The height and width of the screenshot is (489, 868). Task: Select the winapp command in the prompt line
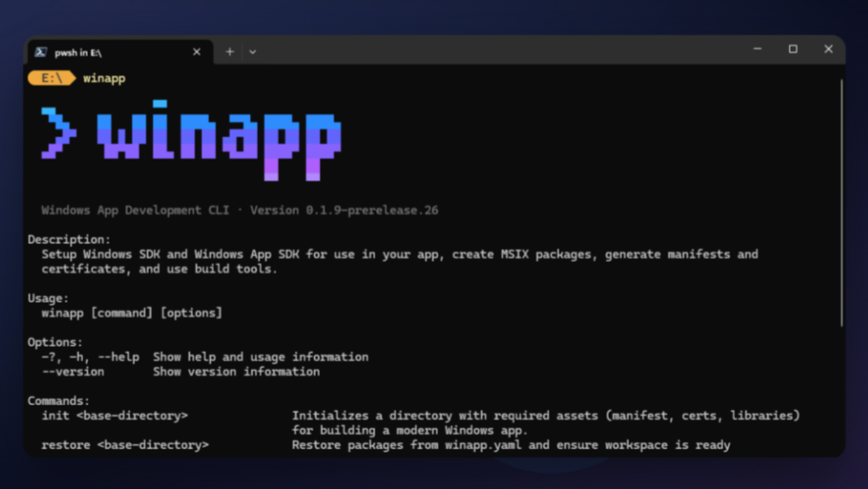pos(104,78)
